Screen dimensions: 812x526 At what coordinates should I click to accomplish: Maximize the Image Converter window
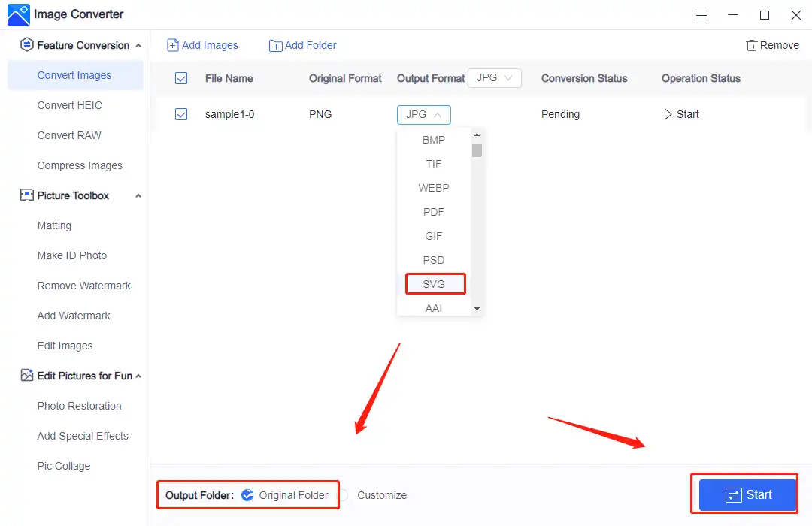[765, 15]
